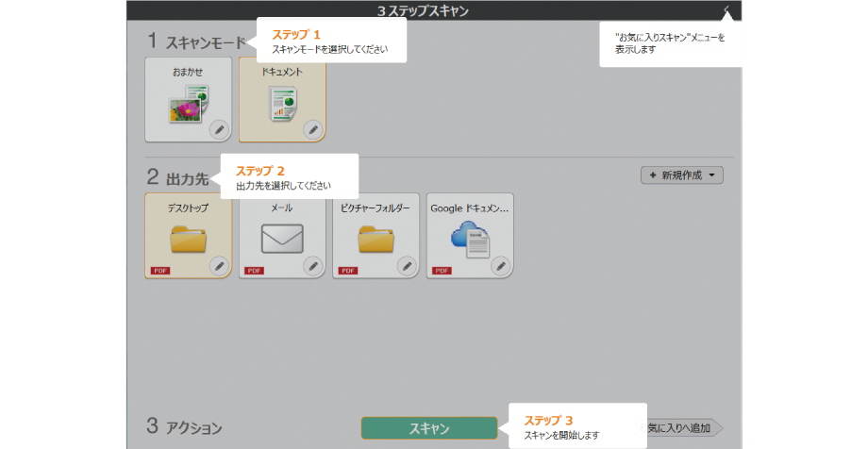Edit ピクチャーフォルダー destination via pencil icon
Screen dimensions: 868x449
[407, 266]
